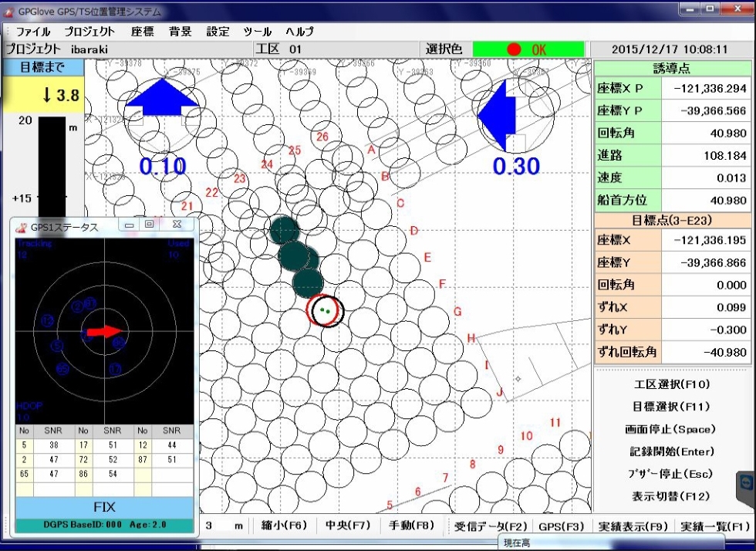The width and height of the screenshot is (756, 551).
Task: Click the TeamViewer side tab icon
Action: pos(746,484)
